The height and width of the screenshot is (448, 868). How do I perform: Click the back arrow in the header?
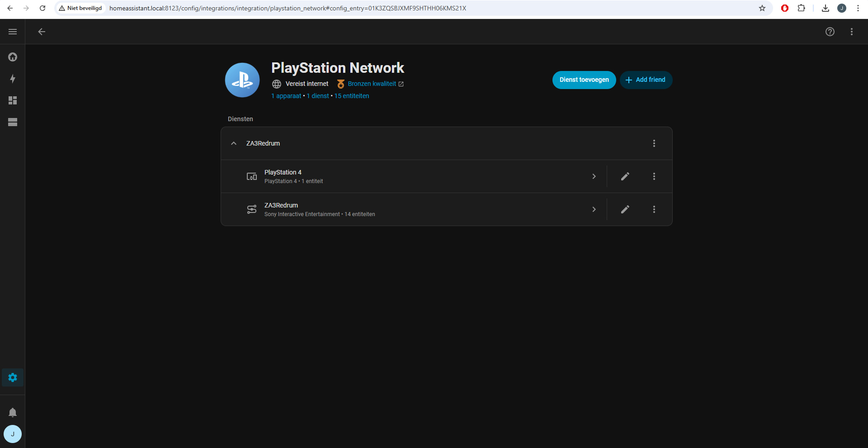[42, 32]
